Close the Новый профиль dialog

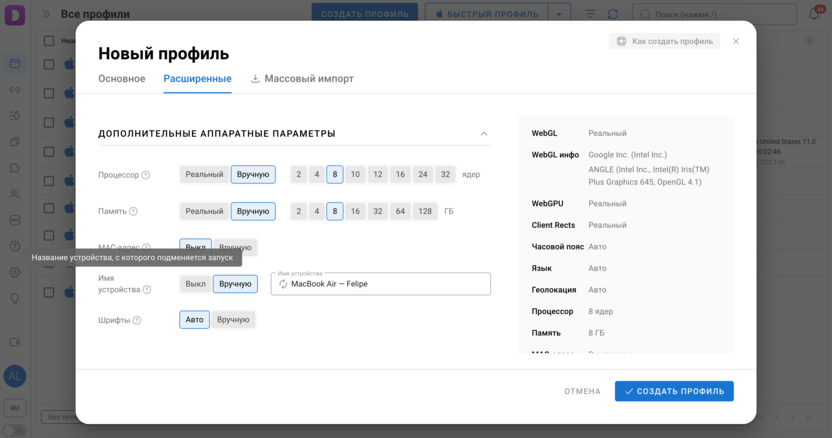pyautogui.click(x=736, y=41)
